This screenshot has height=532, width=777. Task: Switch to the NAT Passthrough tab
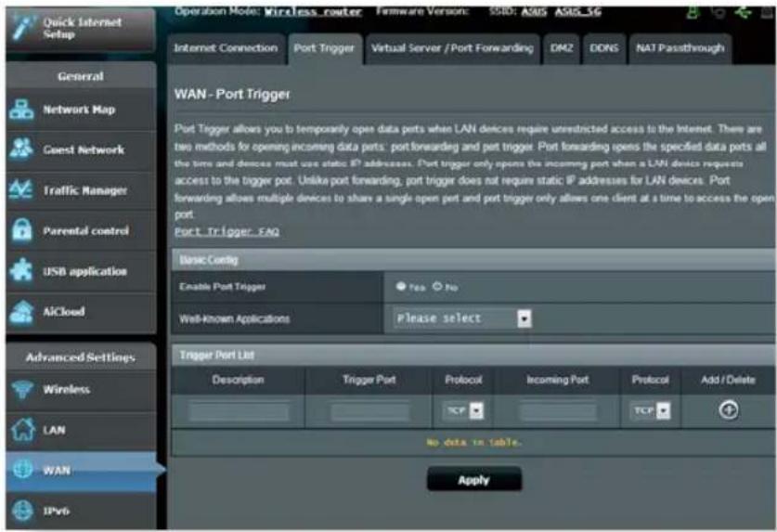(x=680, y=48)
